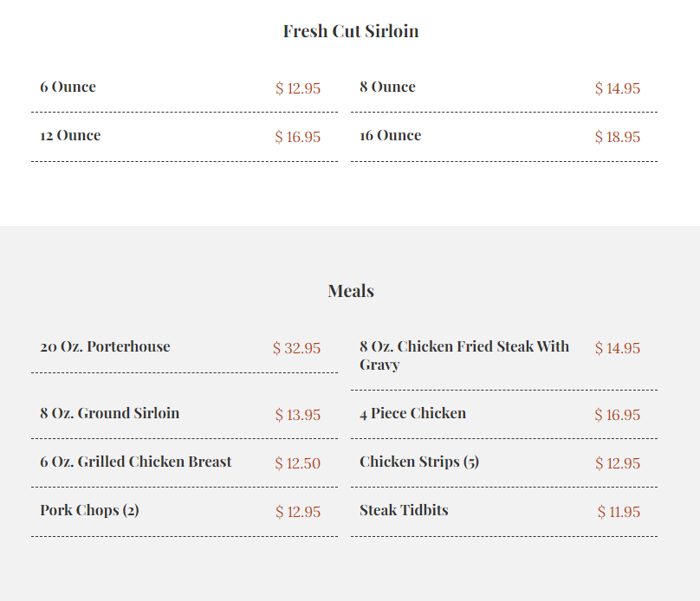Pick the 6 Oz. Grilled Chicken Breast
The image size is (700, 601).
tap(136, 462)
